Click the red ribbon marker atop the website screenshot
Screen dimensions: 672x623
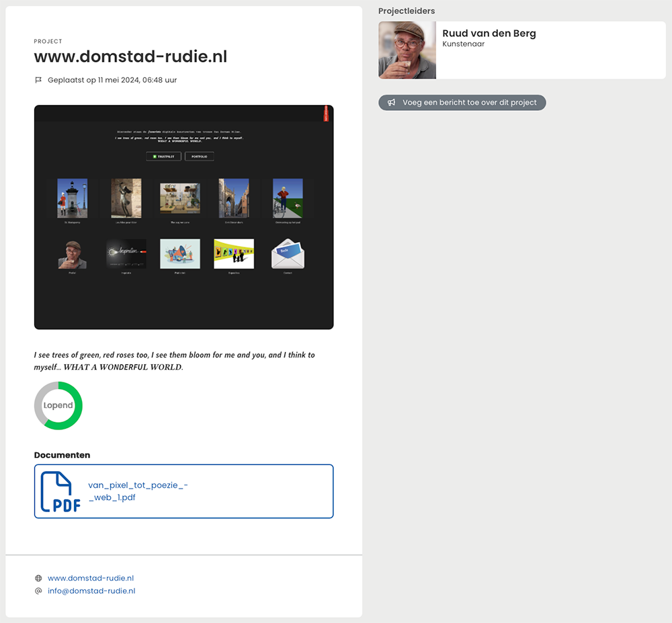click(326, 114)
